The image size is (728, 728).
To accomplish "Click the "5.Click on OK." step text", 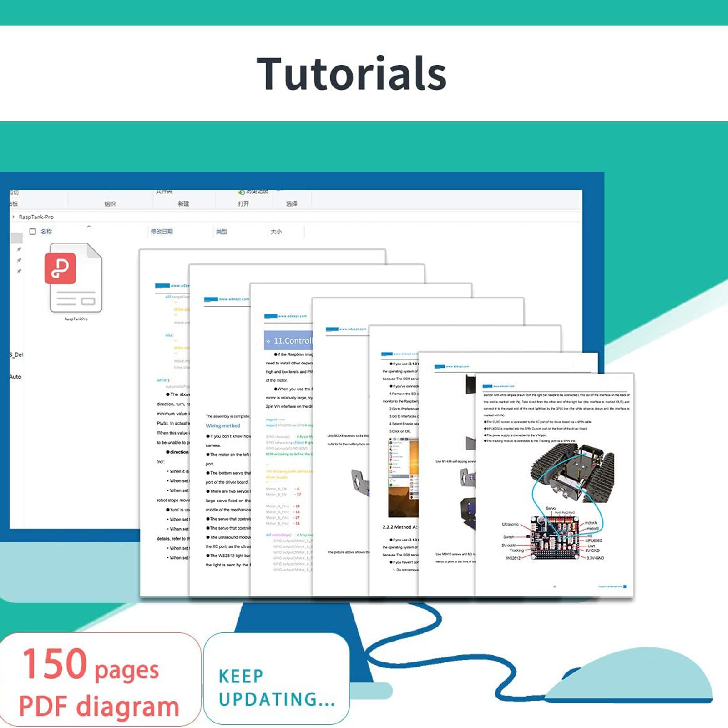I will [x=400, y=431].
